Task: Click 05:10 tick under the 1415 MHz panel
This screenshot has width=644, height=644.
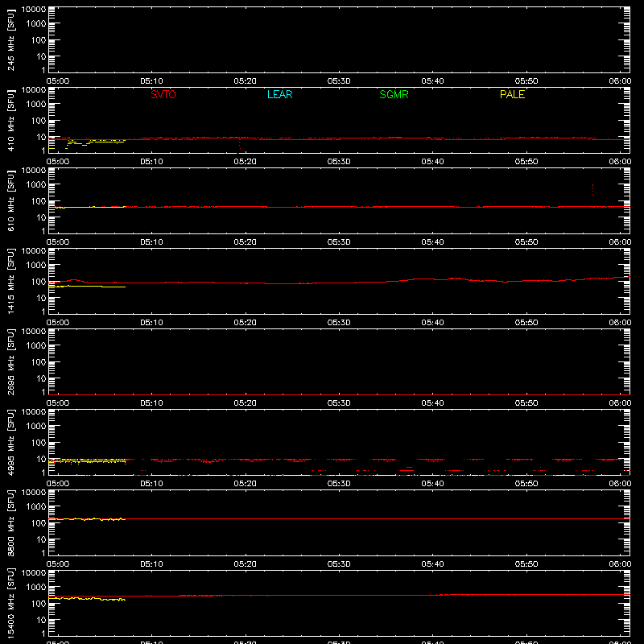Action: pyautogui.click(x=151, y=323)
